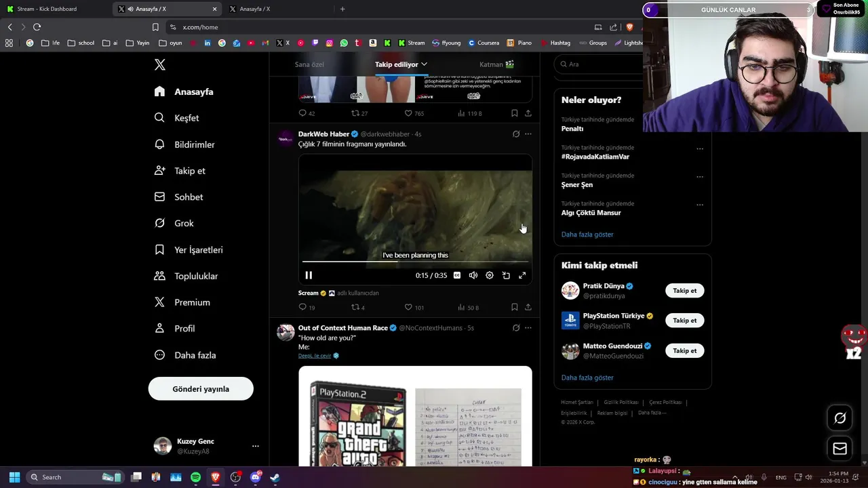Switch to the Stream - Kick Dashboard browser tab
The width and height of the screenshot is (868, 488).
54,9
